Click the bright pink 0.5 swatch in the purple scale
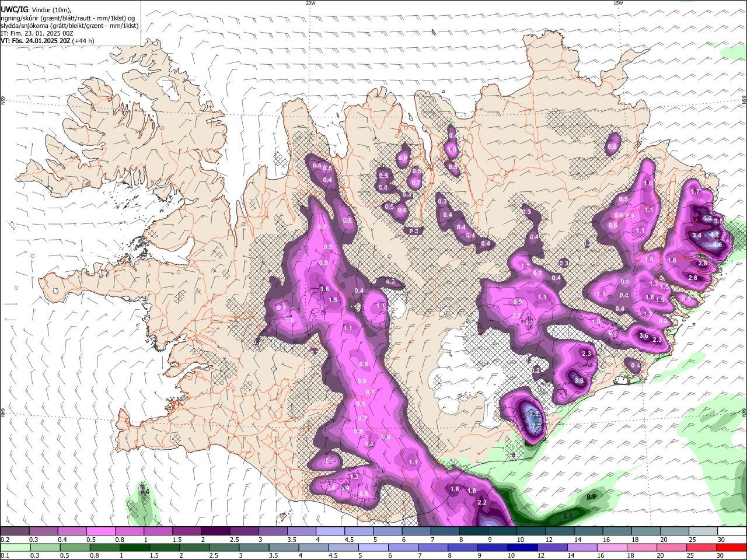 (x=100, y=531)
